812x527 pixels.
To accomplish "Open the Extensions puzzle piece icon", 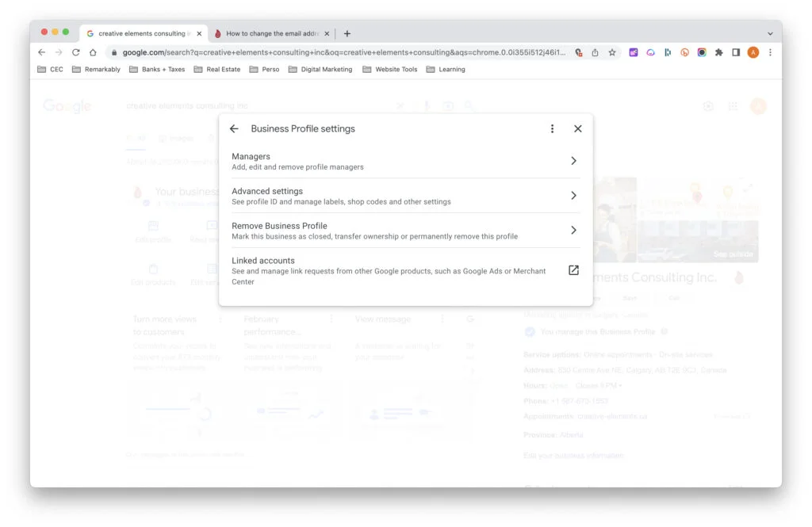I will click(718, 52).
